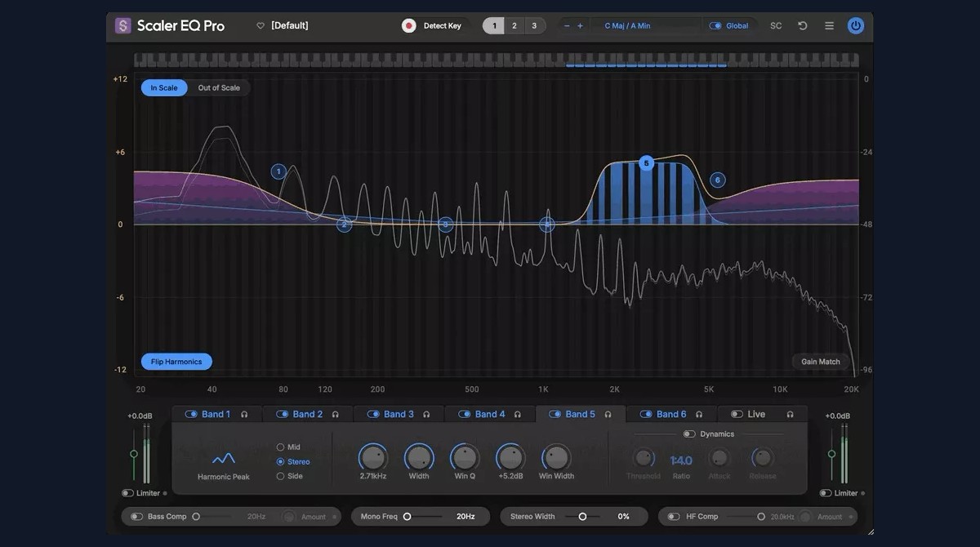Screen dimensions: 980x547
Task: Toggle Band 2 on/off switch
Action: coord(282,415)
